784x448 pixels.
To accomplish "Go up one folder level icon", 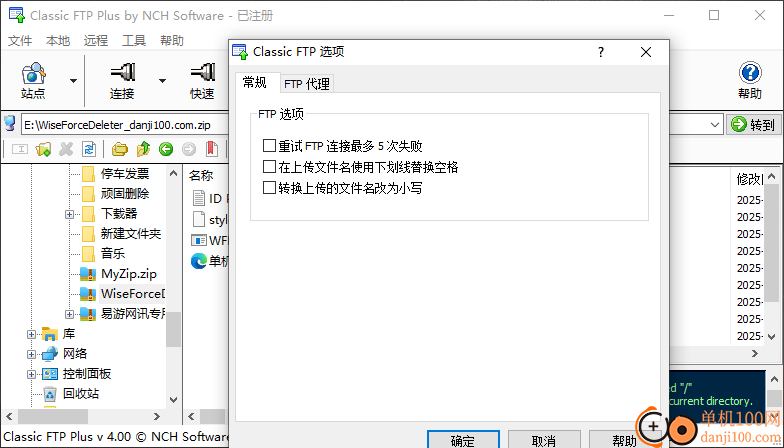I will (x=143, y=148).
